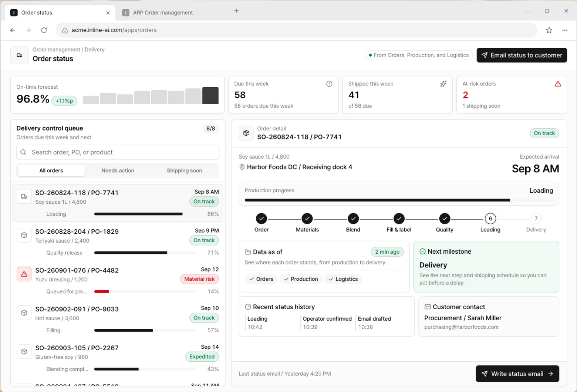Click the On track badge in Order detail header
Viewport: 577px width, 392px height.
click(544, 133)
